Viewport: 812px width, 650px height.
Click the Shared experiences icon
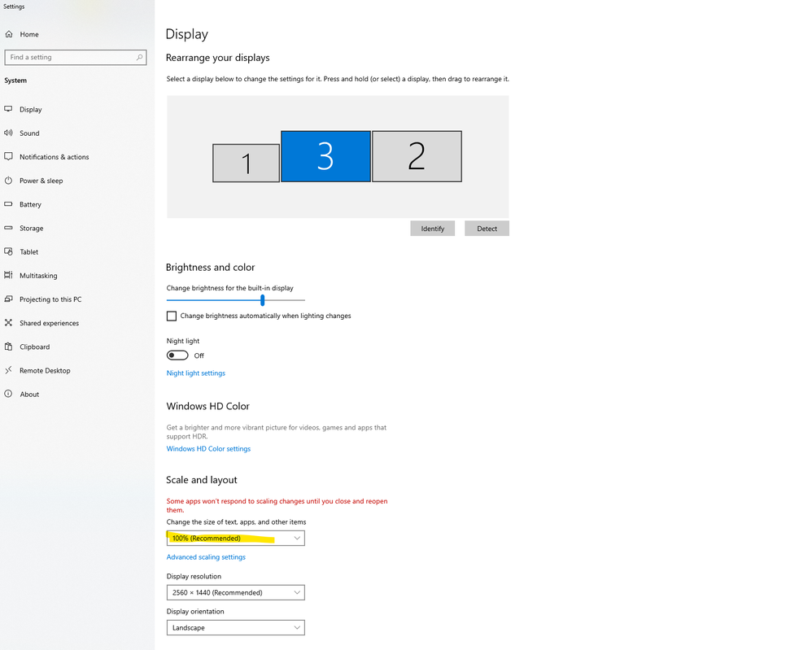tap(8, 323)
